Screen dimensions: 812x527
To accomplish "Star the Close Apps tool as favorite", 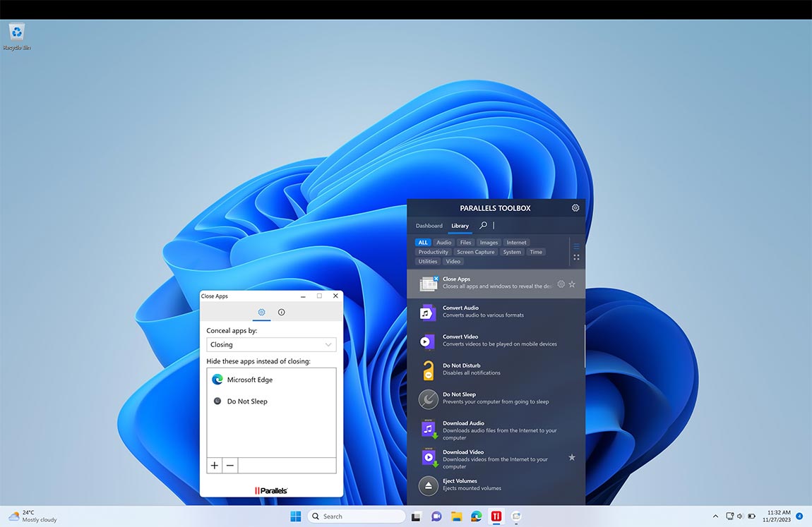I will [572, 284].
